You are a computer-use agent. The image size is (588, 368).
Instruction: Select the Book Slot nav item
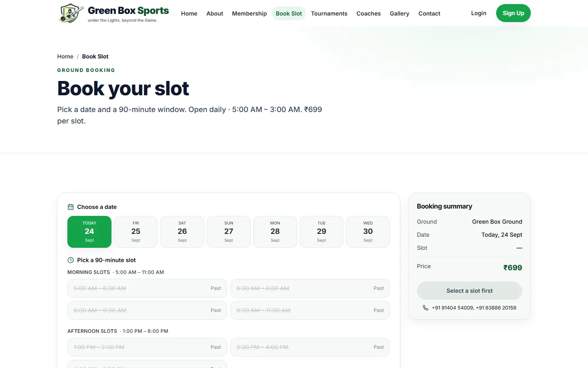point(289,13)
